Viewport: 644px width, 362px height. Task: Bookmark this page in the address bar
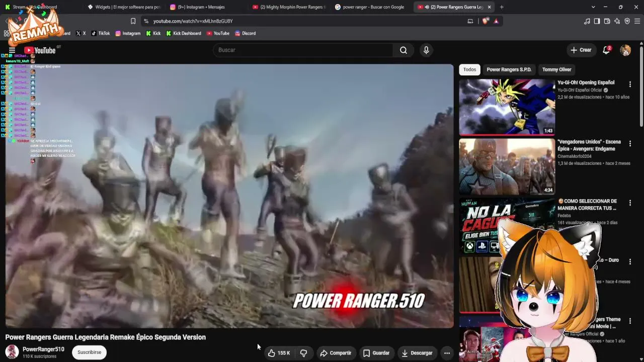pos(133,21)
